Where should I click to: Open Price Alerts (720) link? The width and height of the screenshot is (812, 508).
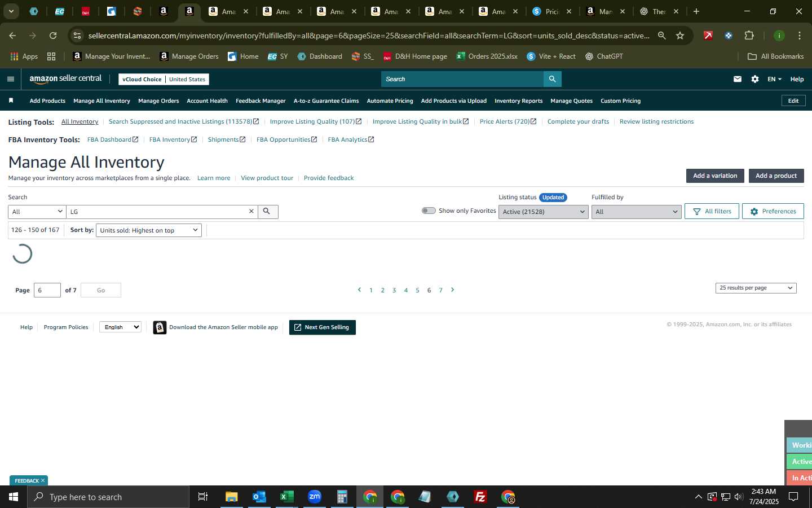507,121
